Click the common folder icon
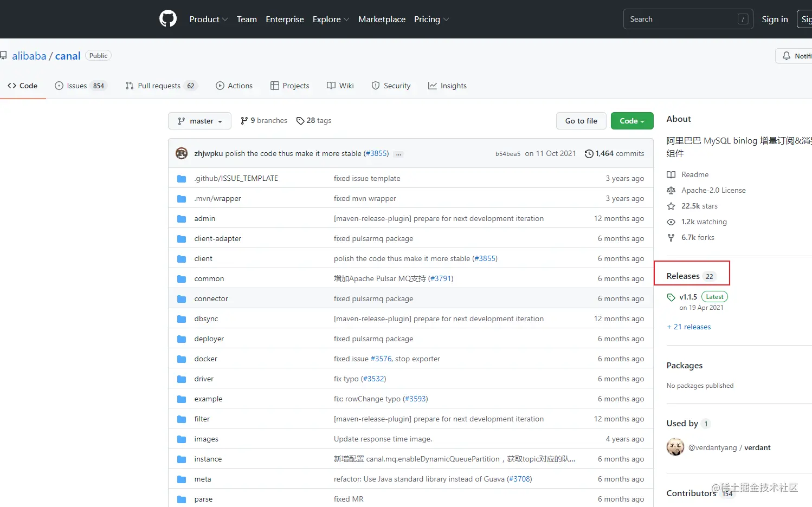Image resolution: width=812 pixels, height=507 pixels. (x=182, y=279)
